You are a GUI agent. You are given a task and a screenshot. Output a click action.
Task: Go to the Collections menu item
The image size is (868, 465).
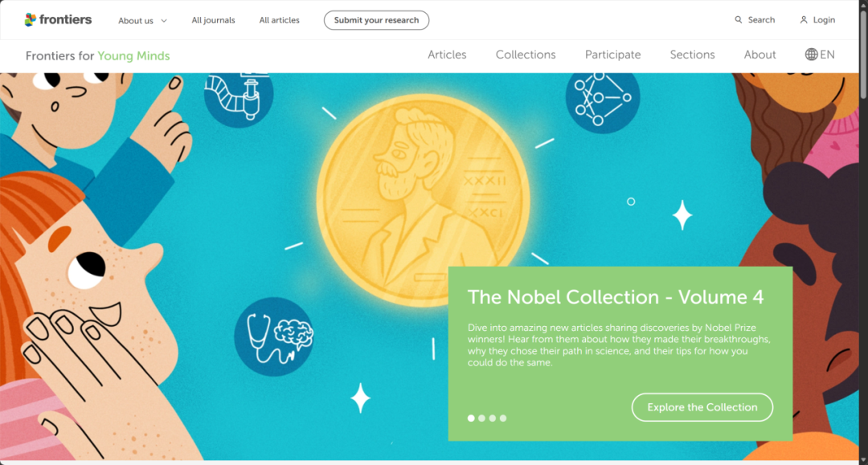(x=526, y=55)
